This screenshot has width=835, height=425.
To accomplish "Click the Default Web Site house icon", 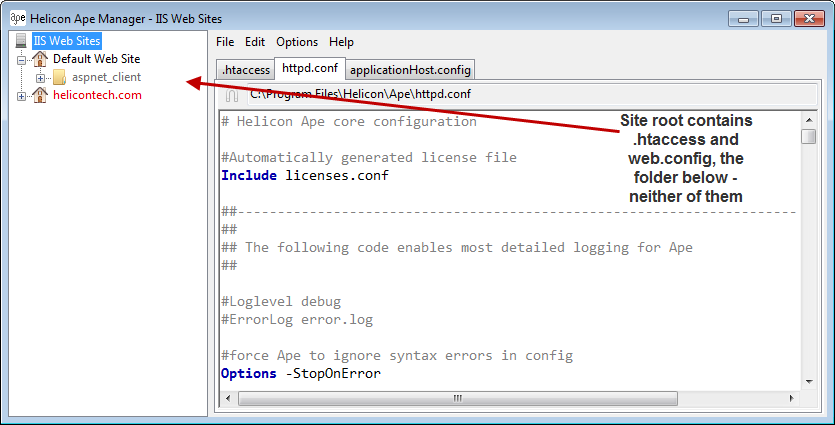I will click(x=40, y=59).
